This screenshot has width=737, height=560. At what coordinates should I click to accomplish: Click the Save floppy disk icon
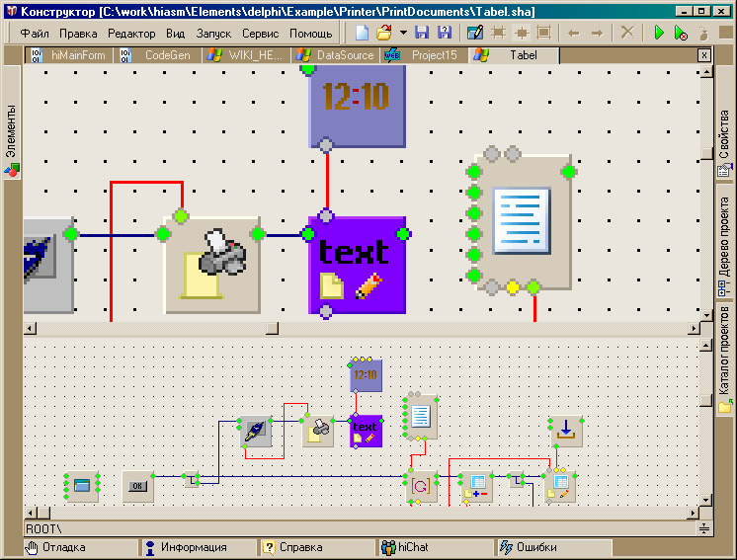click(x=422, y=33)
